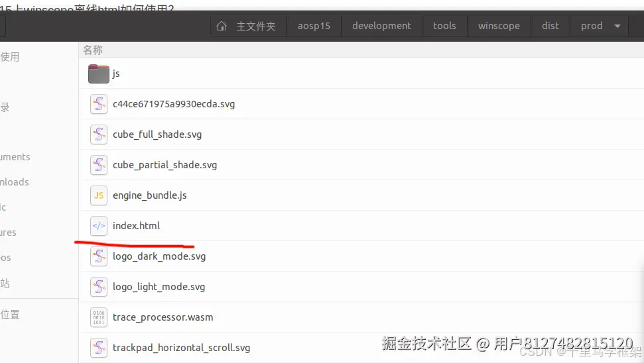Image resolution: width=644 pixels, height=363 pixels.
Task: Select the logo_dark_mode.svg file icon
Action: (x=99, y=256)
